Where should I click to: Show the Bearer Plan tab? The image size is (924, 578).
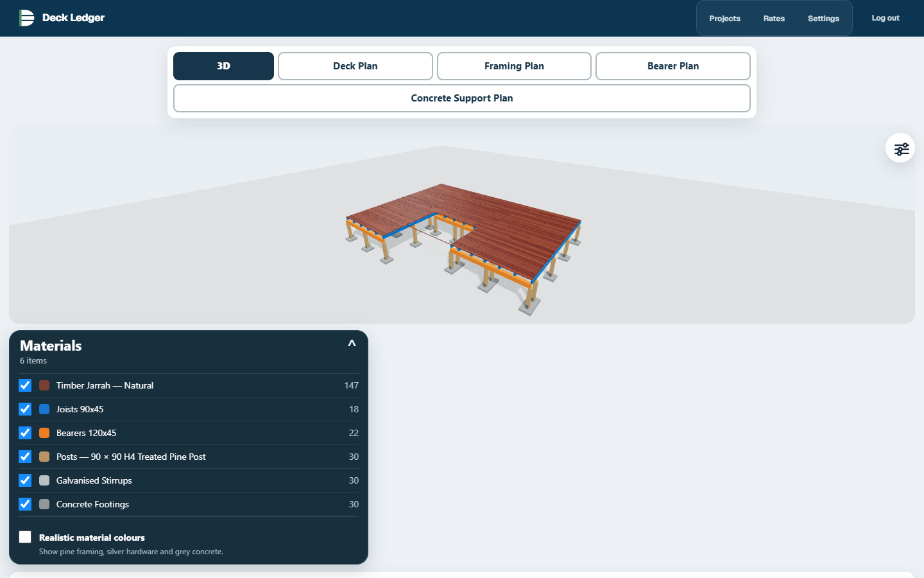673,66
